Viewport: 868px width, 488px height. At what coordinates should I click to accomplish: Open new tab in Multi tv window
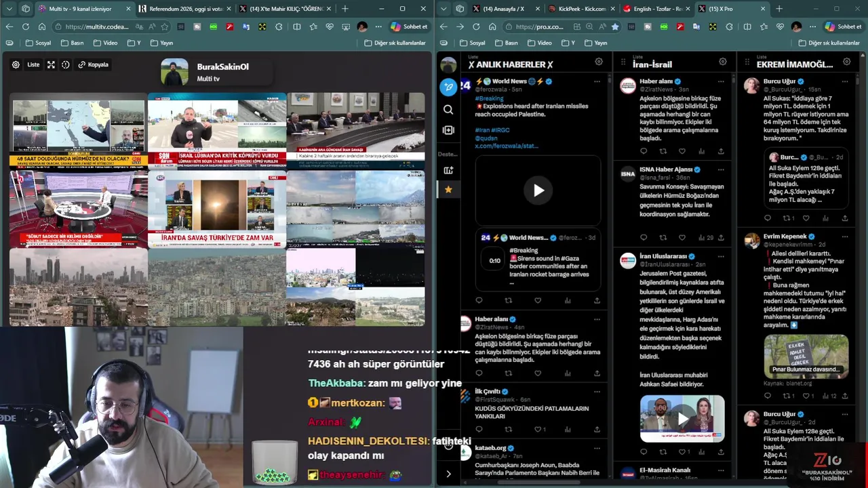(345, 9)
